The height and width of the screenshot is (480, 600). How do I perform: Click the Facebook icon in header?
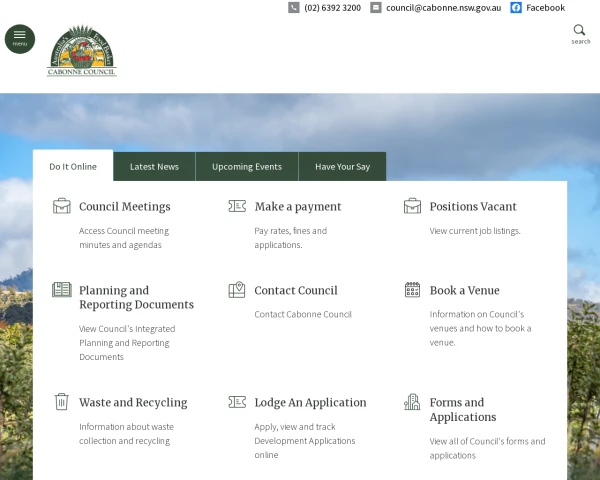(x=516, y=7)
